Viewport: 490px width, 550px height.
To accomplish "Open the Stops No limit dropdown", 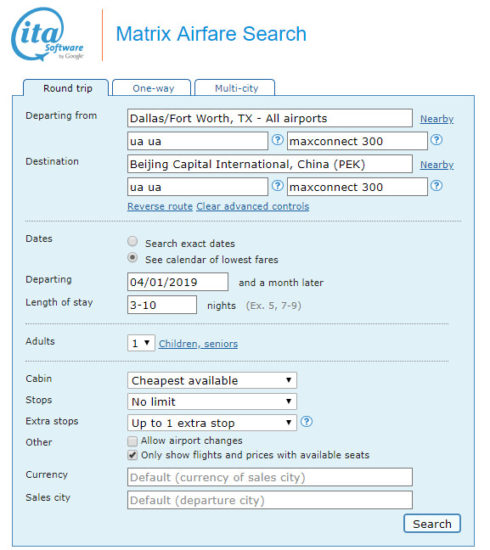I will tap(212, 402).
